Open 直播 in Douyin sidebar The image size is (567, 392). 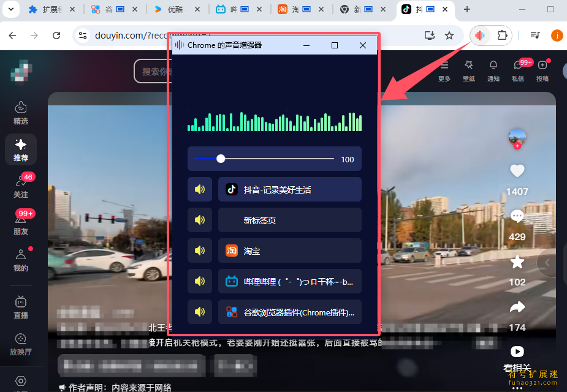[x=21, y=307]
